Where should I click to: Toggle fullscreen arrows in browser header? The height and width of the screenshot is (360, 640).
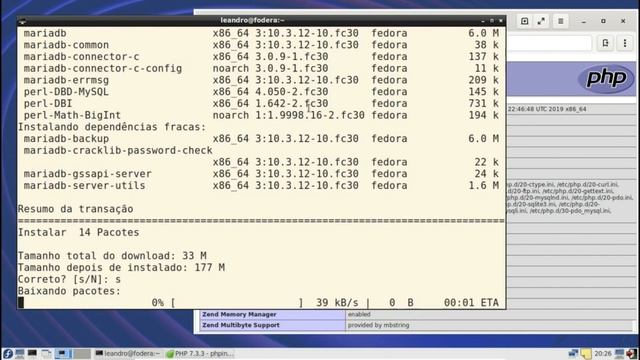tap(541, 21)
